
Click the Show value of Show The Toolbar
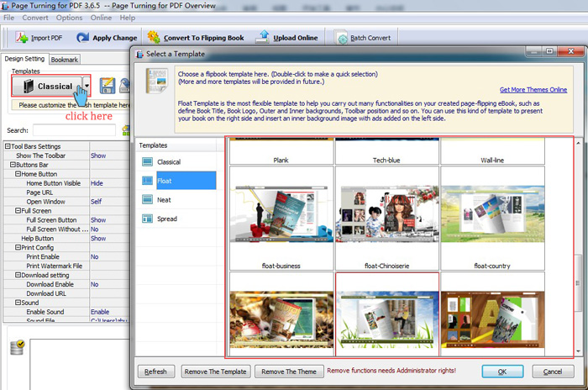click(x=98, y=155)
